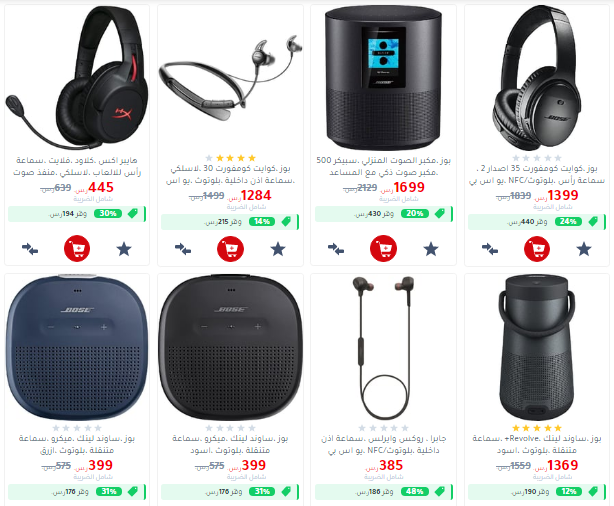Add HyperX Cloud Flight headset to cart
The height and width of the screenshot is (506, 614).
pyautogui.click(x=77, y=248)
